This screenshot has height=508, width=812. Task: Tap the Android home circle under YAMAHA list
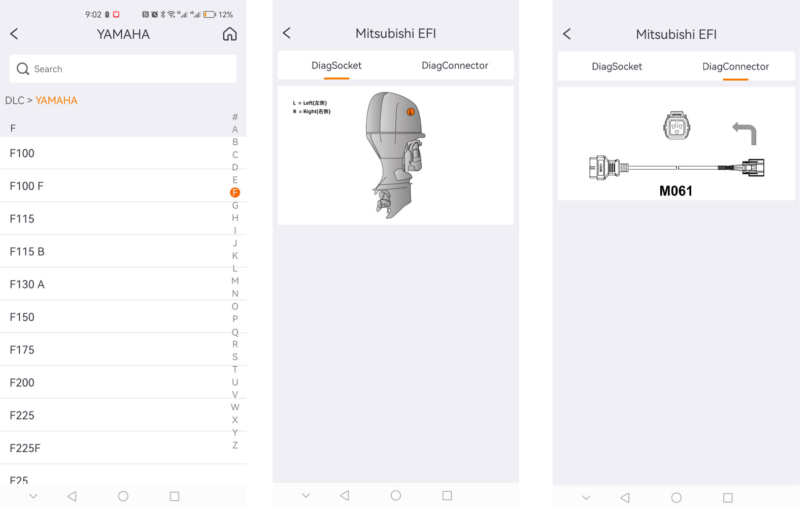(x=123, y=496)
